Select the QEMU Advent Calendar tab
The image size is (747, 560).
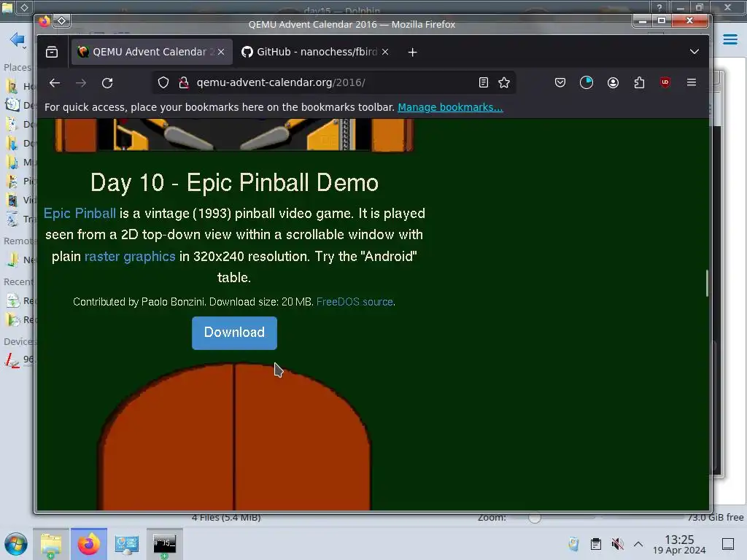point(152,52)
